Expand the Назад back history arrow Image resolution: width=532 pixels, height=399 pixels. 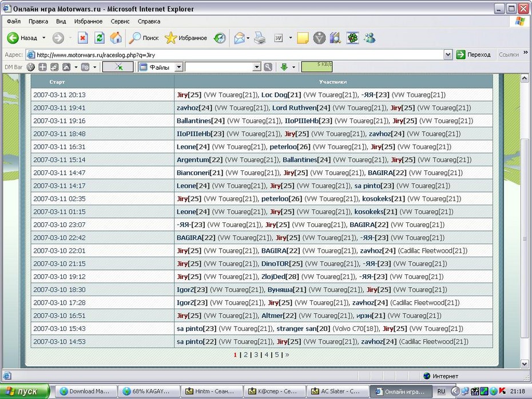tap(44, 38)
